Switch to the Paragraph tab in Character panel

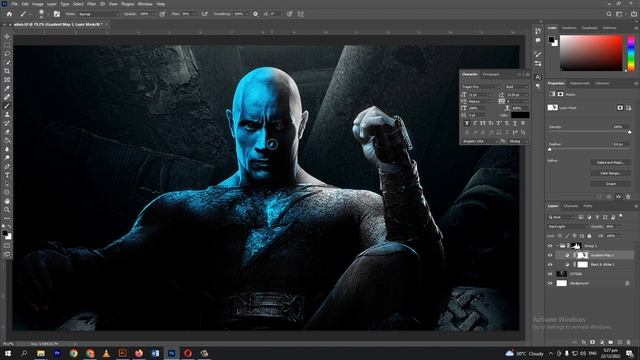point(491,74)
